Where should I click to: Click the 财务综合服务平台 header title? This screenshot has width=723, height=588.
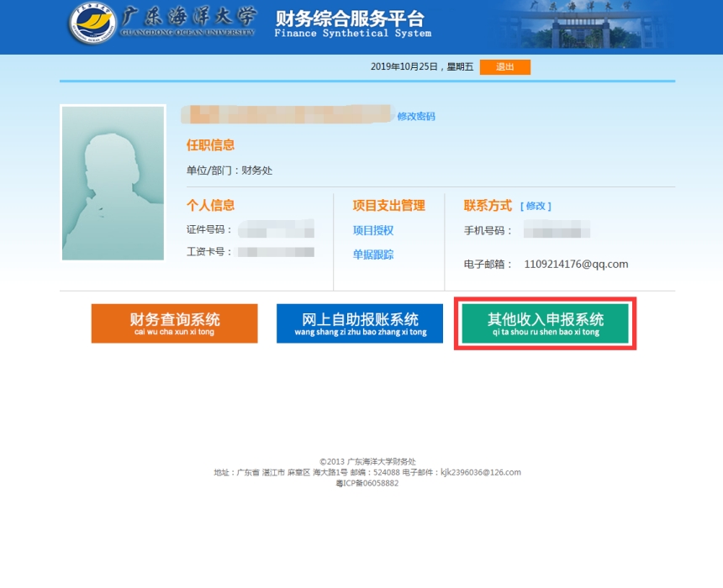350,18
